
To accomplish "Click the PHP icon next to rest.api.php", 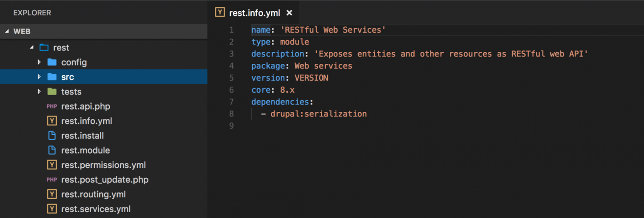I will (52, 106).
